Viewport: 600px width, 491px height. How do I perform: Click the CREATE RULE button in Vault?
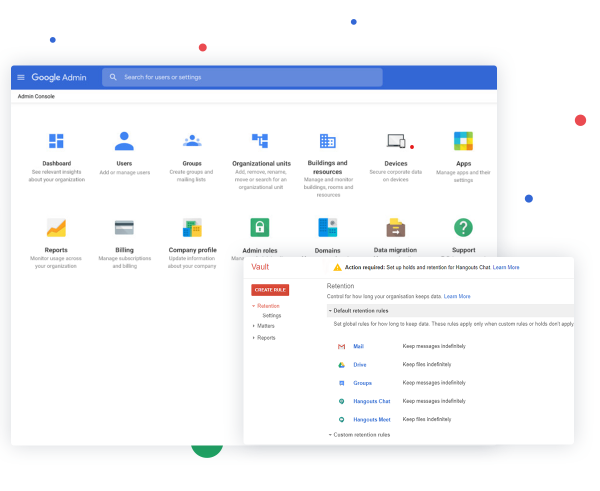[270, 290]
